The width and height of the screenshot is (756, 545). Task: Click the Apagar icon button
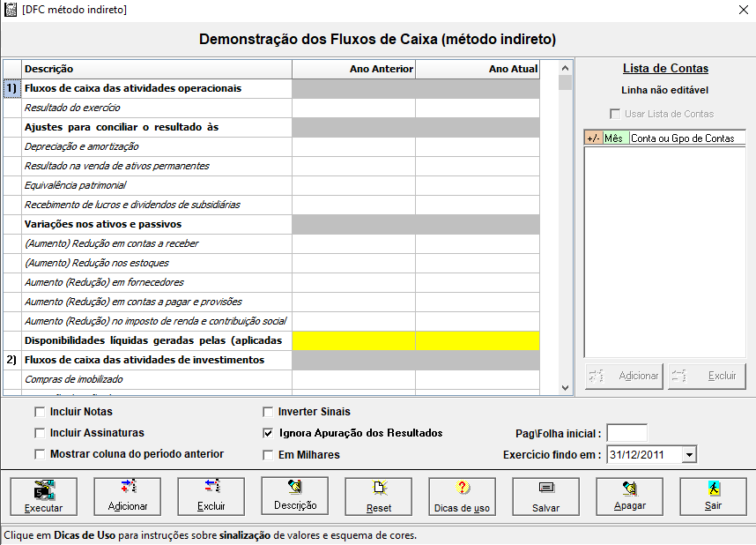pos(630,488)
